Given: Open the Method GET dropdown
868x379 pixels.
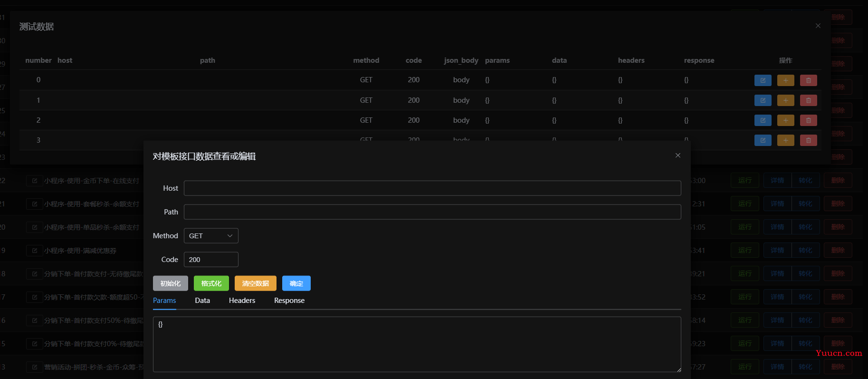Looking at the screenshot, I should (211, 236).
